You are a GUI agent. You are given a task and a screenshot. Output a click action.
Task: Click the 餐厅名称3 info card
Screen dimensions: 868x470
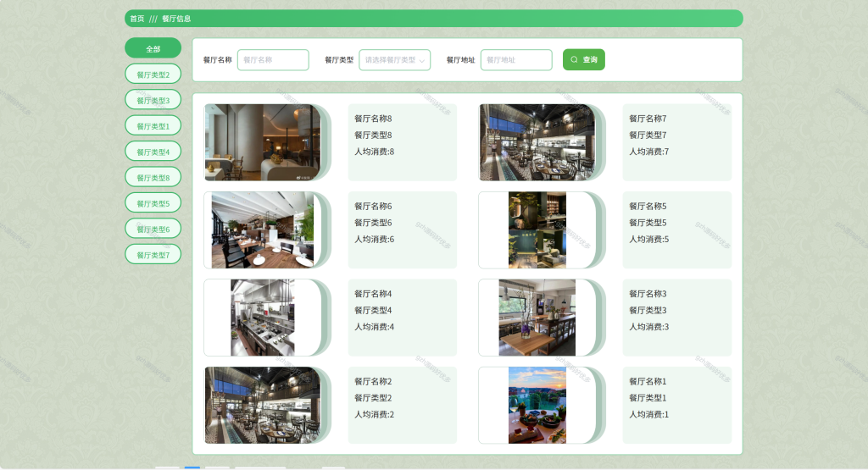click(x=677, y=318)
